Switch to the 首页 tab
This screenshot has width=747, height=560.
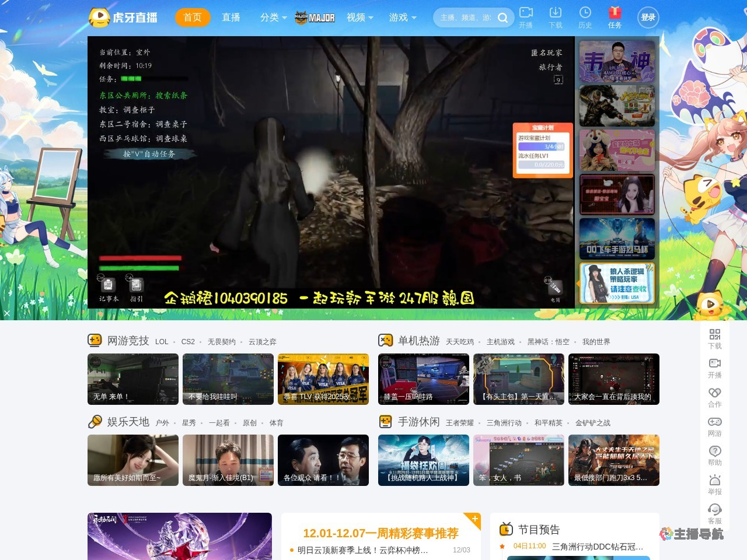[193, 17]
